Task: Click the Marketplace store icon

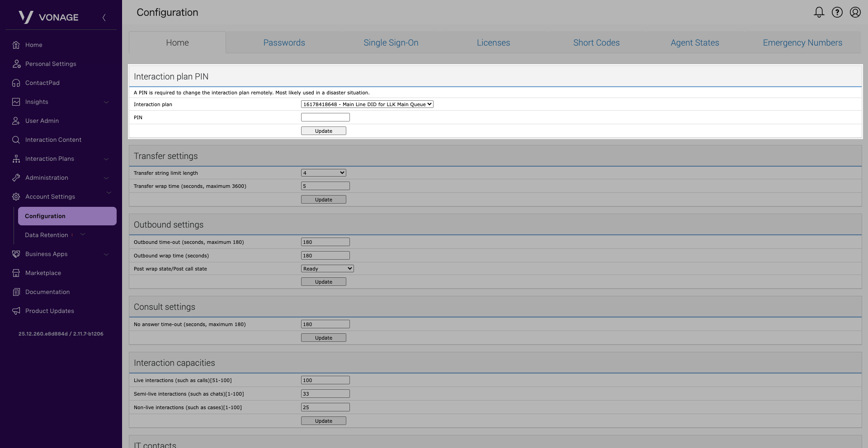Action: [16, 273]
